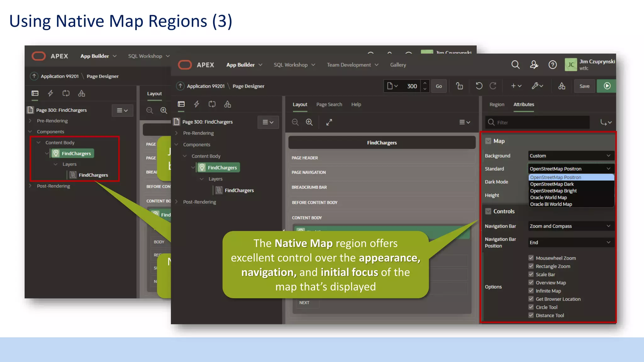Open the Standard dropdown showing OpenStreetMap Positron
This screenshot has height=362, width=644.
pos(571,169)
